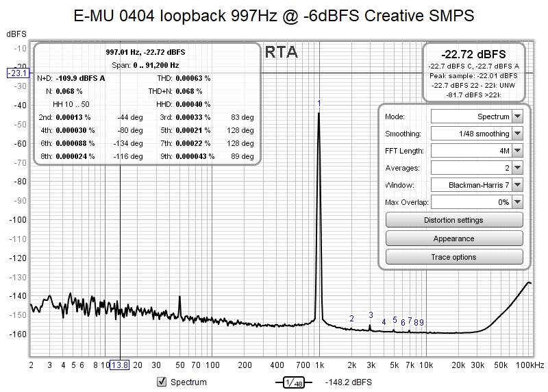Click the -100 label on level axis
The width and height of the screenshot is (548, 392).
(18, 219)
